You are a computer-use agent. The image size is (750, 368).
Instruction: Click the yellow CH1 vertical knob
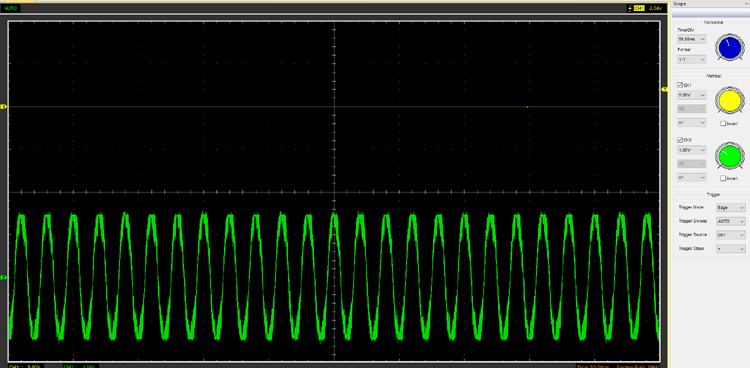[729, 101]
